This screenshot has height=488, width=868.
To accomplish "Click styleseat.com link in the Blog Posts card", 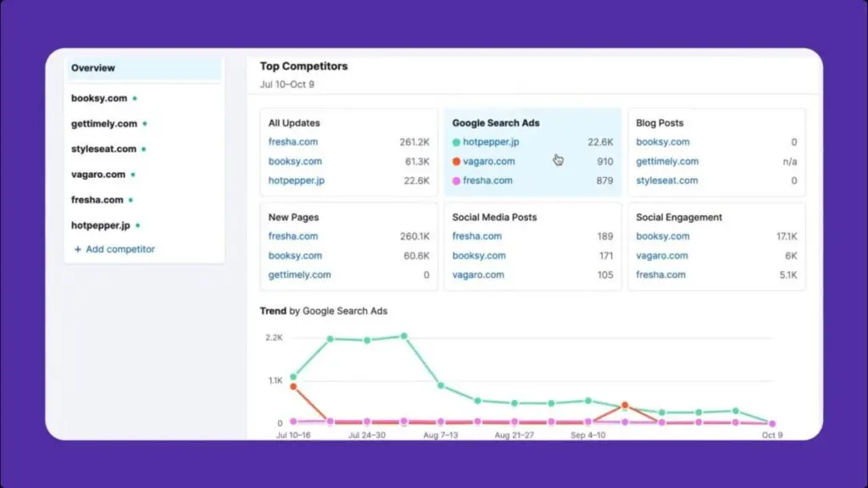I will [x=667, y=180].
